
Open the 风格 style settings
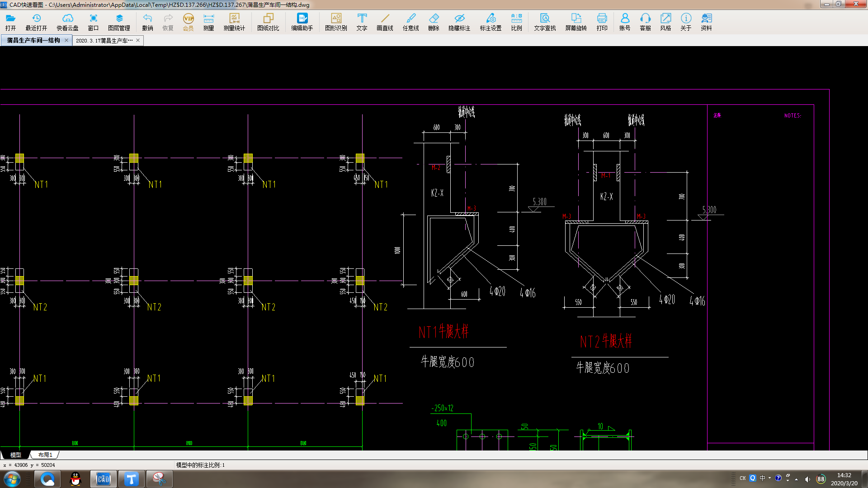[x=665, y=22]
